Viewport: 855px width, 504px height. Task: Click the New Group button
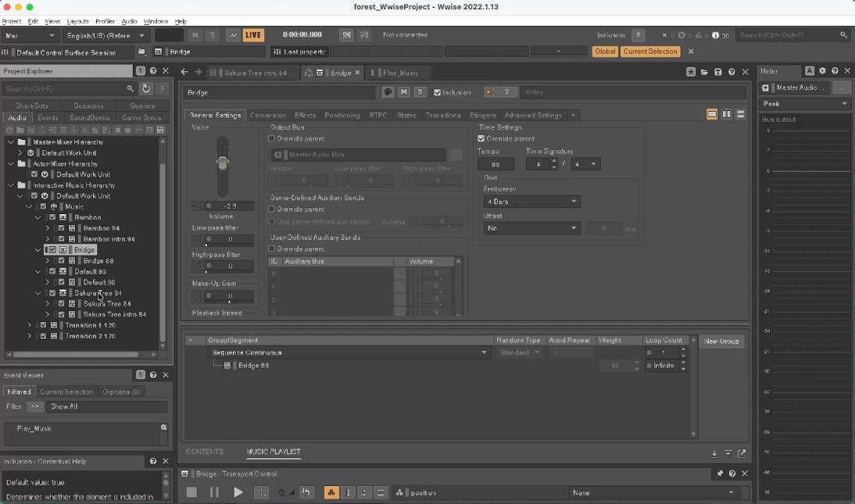tap(721, 341)
